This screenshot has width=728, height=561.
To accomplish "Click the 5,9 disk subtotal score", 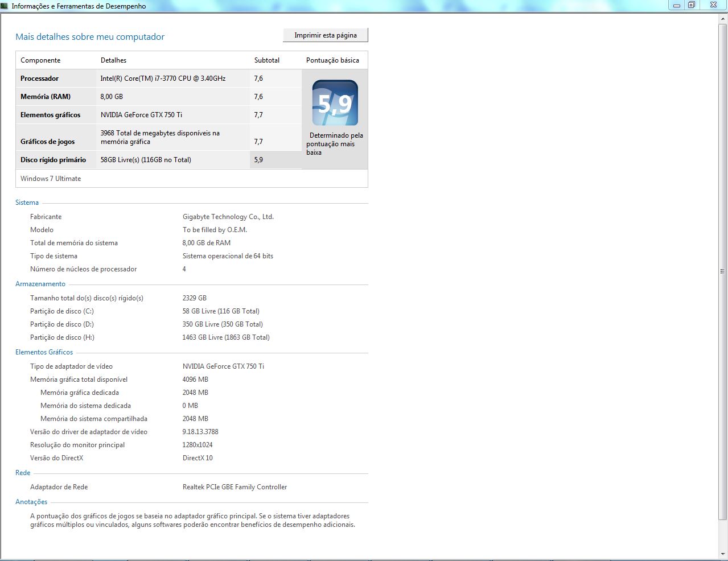I will pos(258,160).
